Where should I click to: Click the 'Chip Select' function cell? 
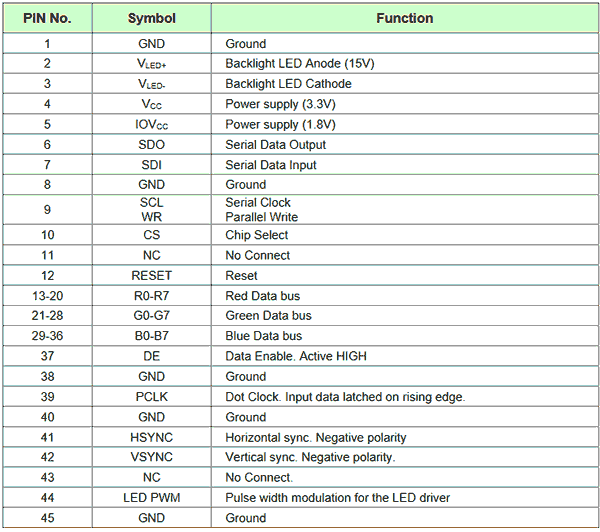256,235
